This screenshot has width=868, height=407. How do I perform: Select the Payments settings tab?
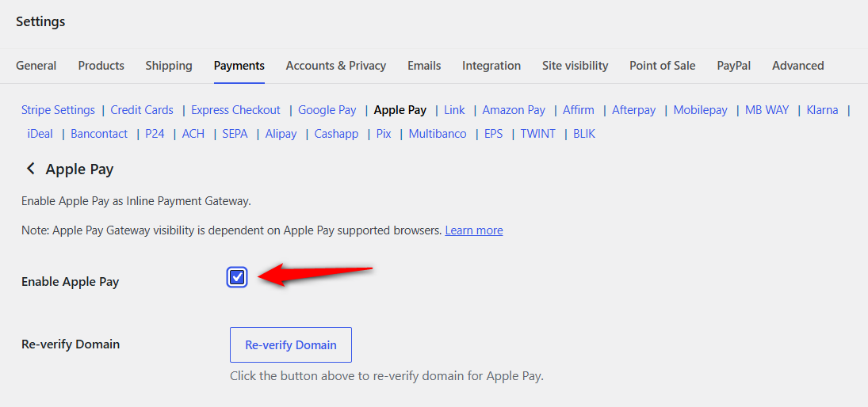pyautogui.click(x=239, y=66)
